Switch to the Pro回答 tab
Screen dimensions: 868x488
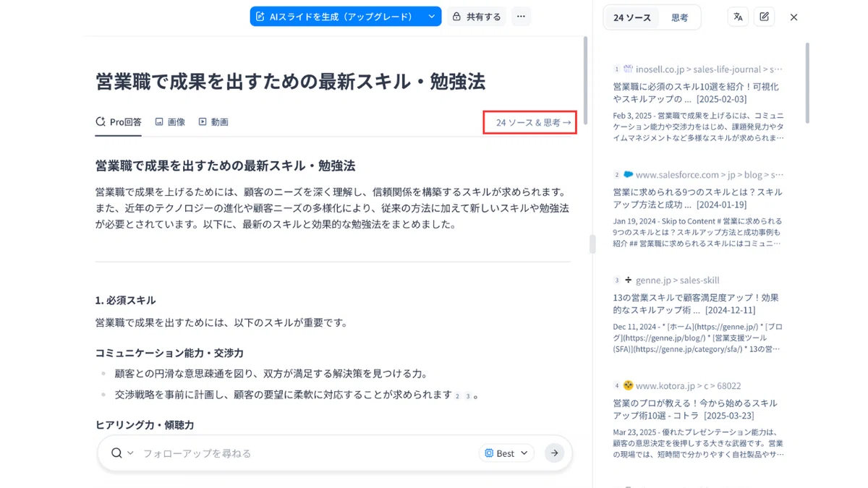click(x=119, y=121)
